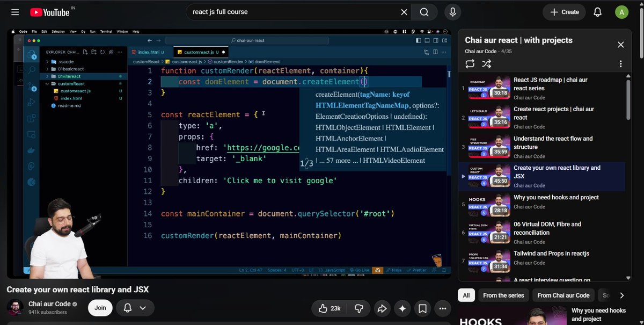Toggle loop playlist
Image resolution: width=644 pixels, height=325 pixels.
pyautogui.click(x=470, y=64)
